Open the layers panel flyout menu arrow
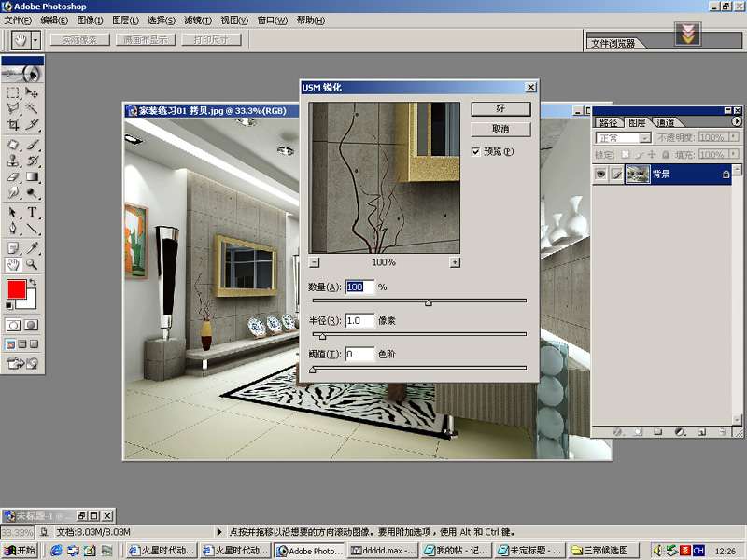 coord(737,121)
